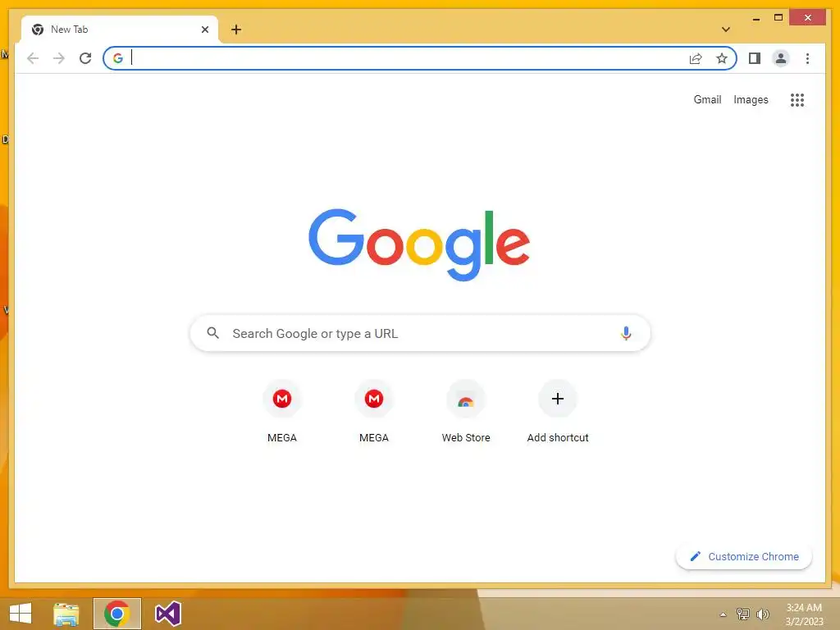Go back using the back arrow
This screenshot has height=630, width=840.
[33, 58]
